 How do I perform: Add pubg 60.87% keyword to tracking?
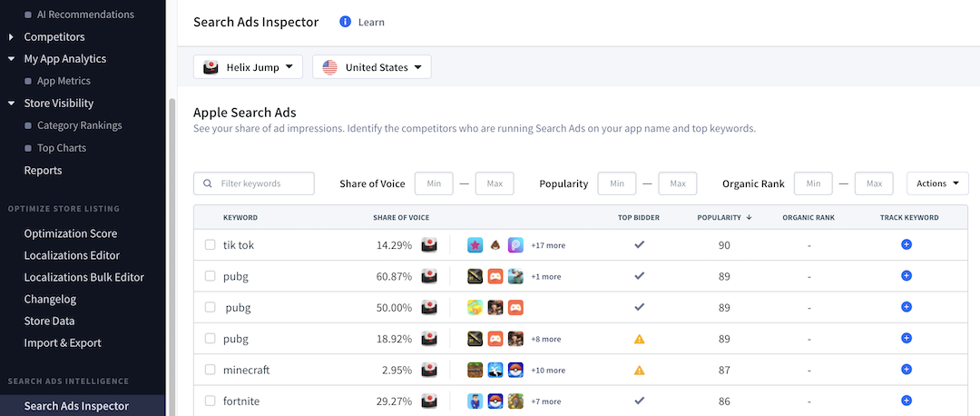click(906, 276)
